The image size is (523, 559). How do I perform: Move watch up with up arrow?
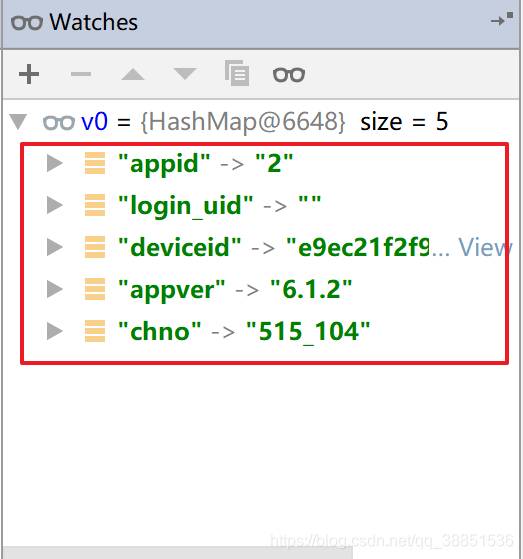[133, 74]
